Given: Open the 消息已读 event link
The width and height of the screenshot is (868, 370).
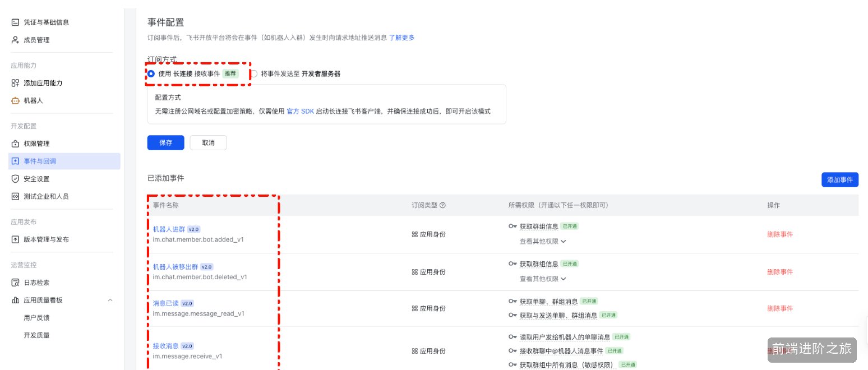Looking at the screenshot, I should click(165, 303).
